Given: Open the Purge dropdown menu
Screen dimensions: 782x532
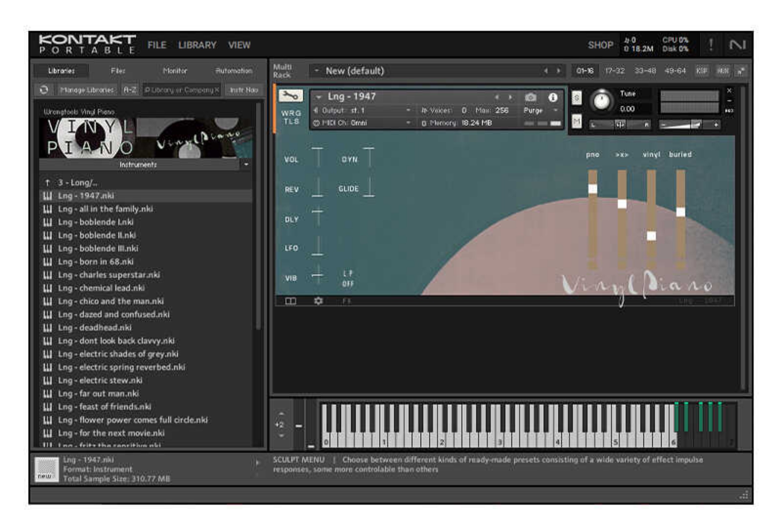Looking at the screenshot, I should (541, 110).
